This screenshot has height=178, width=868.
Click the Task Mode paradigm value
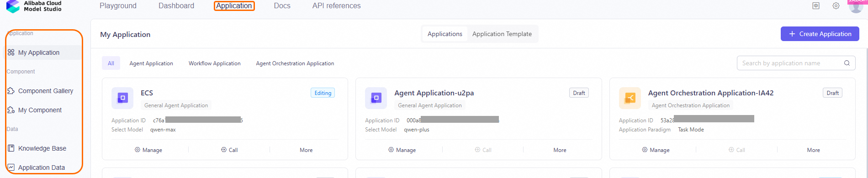[x=691, y=130]
